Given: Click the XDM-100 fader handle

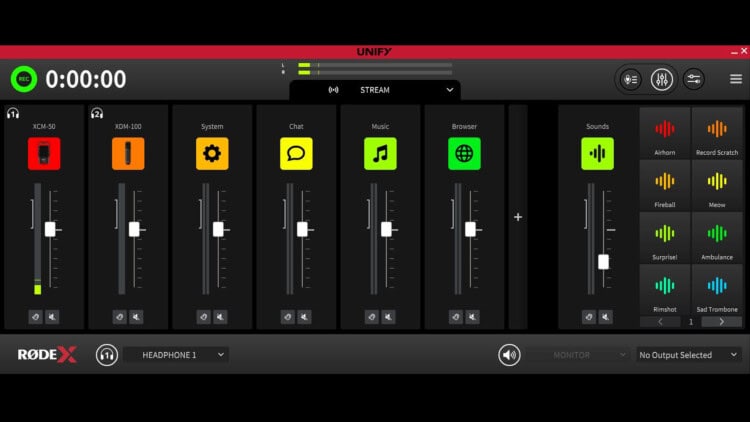Looking at the screenshot, I should [x=134, y=229].
